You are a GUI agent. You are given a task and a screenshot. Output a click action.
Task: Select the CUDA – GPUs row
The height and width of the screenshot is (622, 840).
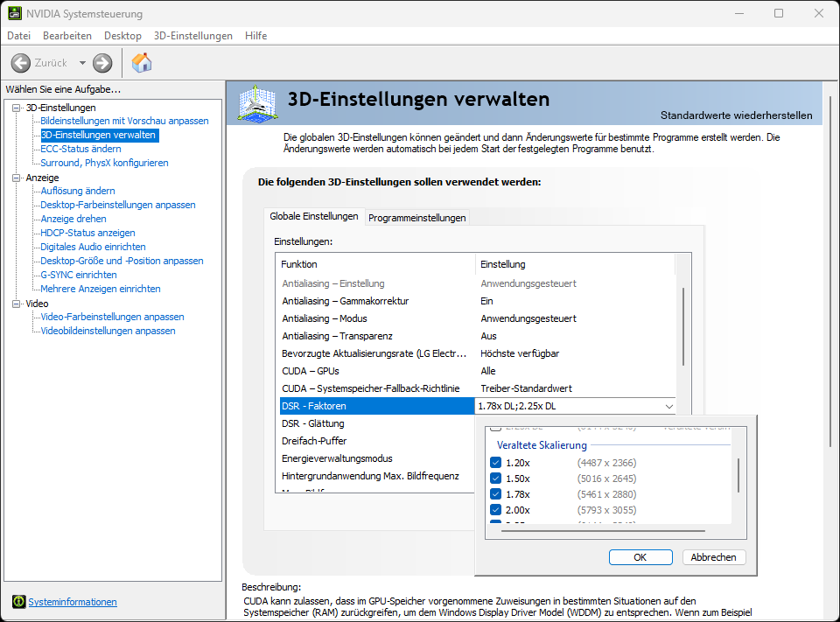click(478, 371)
